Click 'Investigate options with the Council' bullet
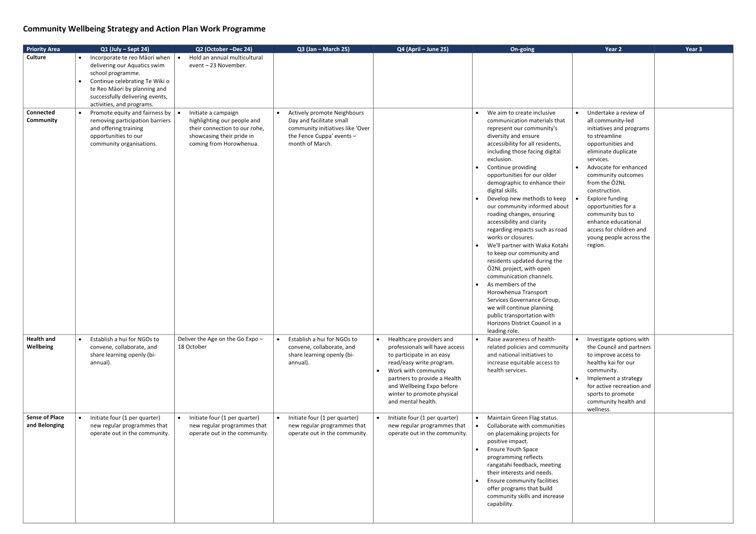 (x=619, y=355)
